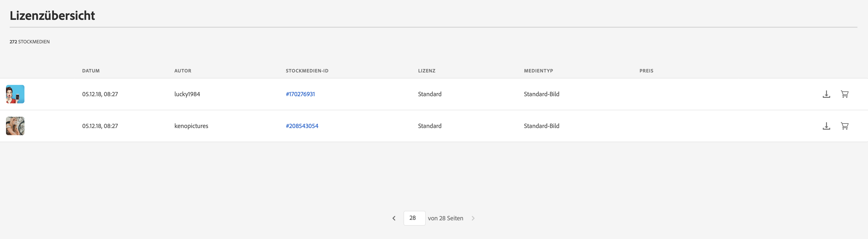Open the kenopictures image thumbnail
The image size is (868, 239).
(15, 126)
